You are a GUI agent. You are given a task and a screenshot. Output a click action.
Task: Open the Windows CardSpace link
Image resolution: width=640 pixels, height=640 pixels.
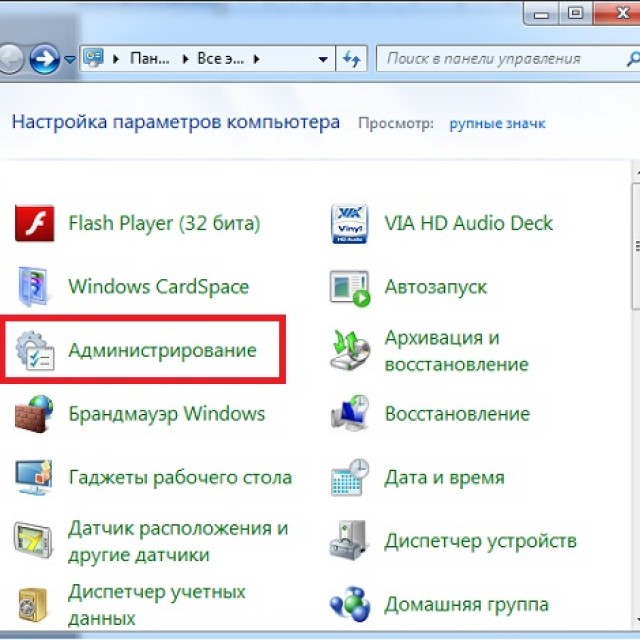click(x=158, y=287)
